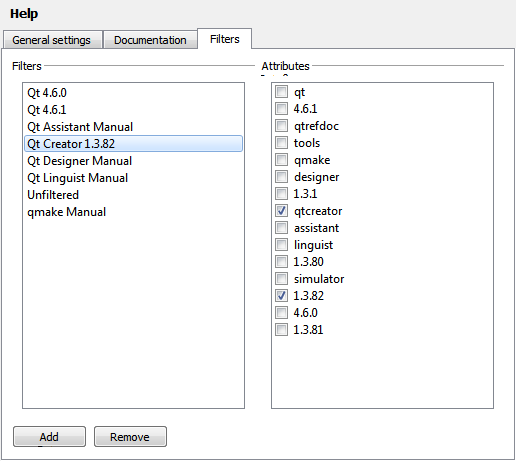Check the tools attribute checkbox

click(282, 143)
